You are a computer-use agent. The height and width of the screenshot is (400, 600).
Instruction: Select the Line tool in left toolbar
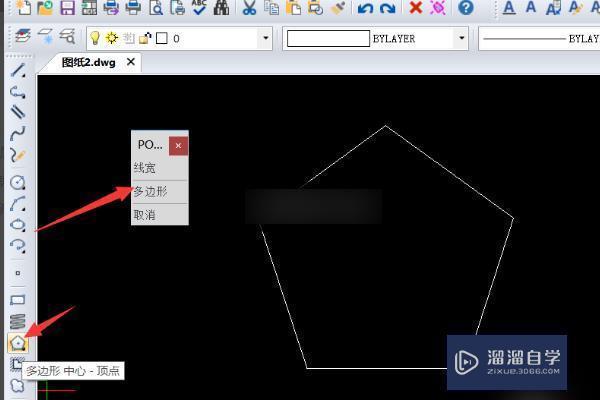(x=18, y=70)
